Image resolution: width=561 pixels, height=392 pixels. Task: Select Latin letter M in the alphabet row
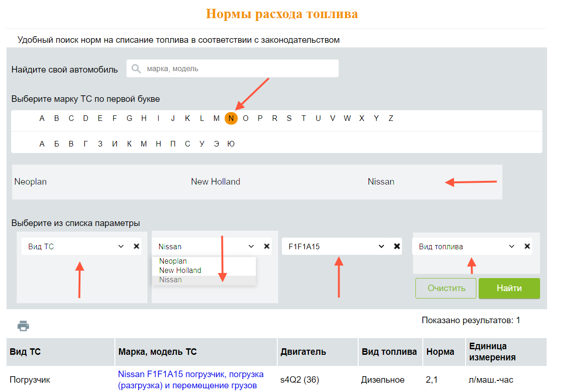coord(216,119)
